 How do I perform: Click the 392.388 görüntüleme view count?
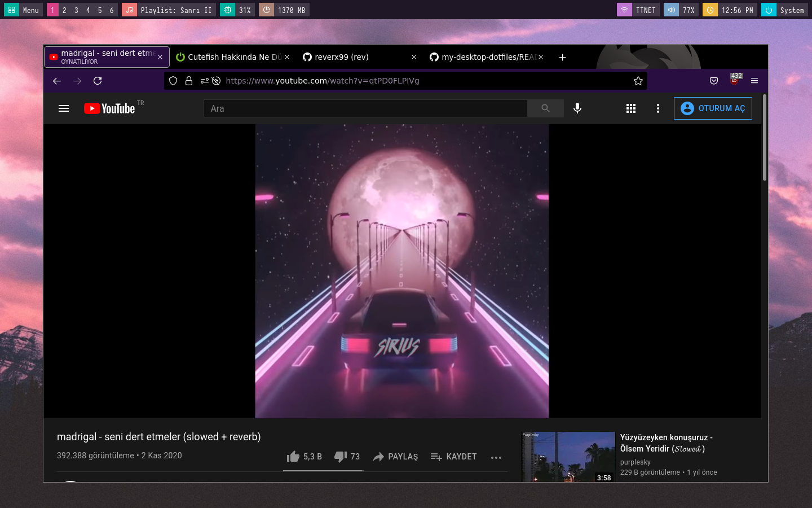pyautogui.click(x=95, y=456)
